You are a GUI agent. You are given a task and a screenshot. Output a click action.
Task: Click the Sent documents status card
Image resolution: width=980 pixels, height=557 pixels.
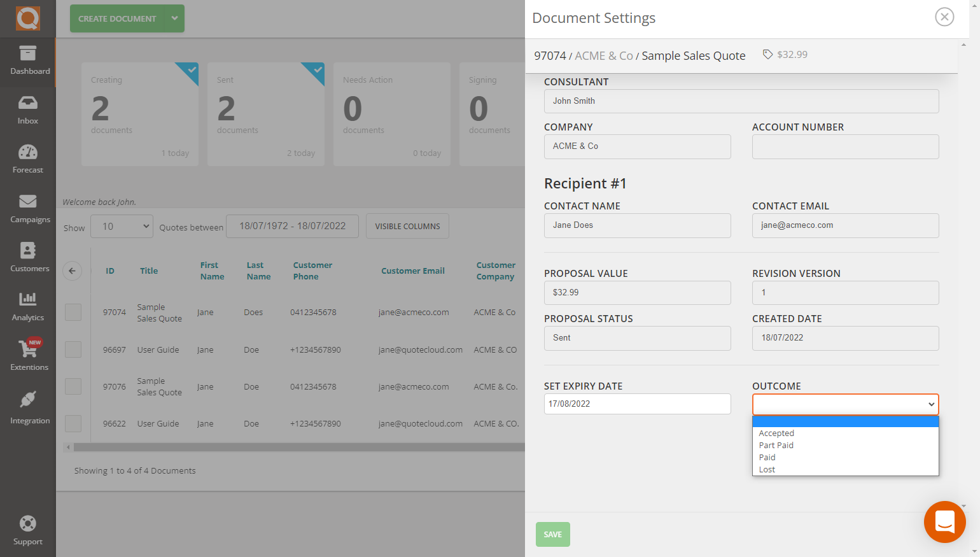266,114
